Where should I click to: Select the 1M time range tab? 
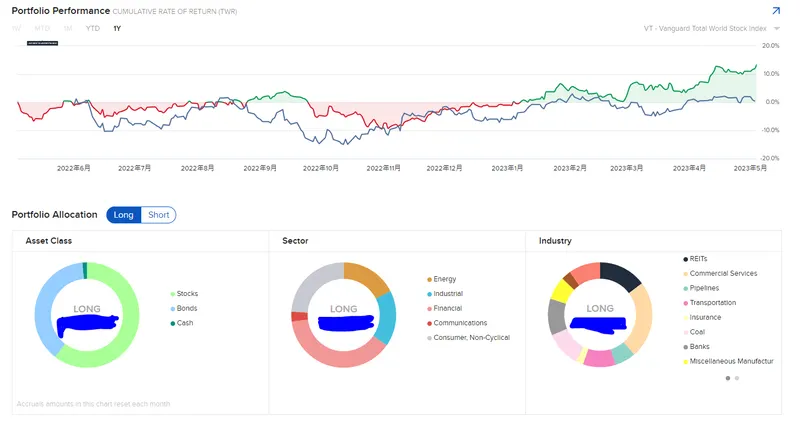[x=67, y=28]
